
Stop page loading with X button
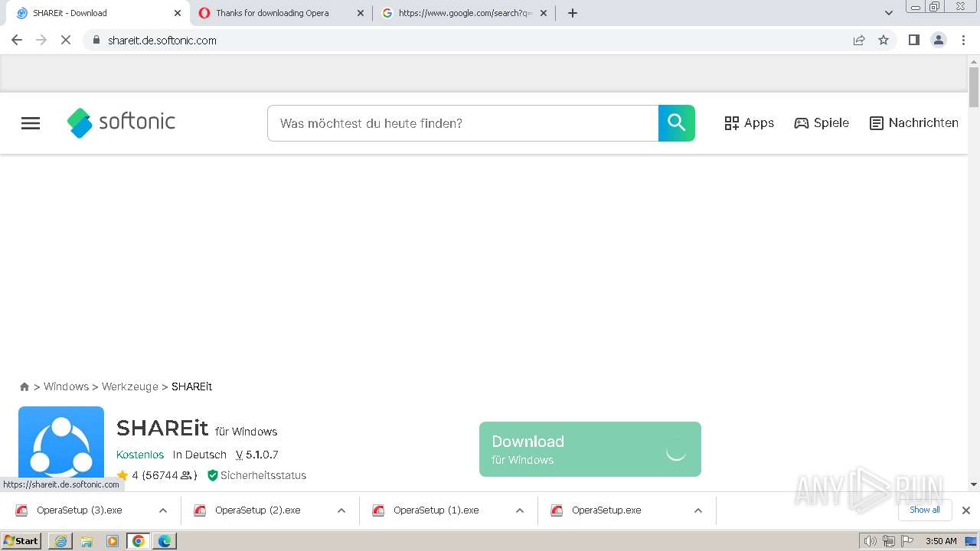[66, 40]
